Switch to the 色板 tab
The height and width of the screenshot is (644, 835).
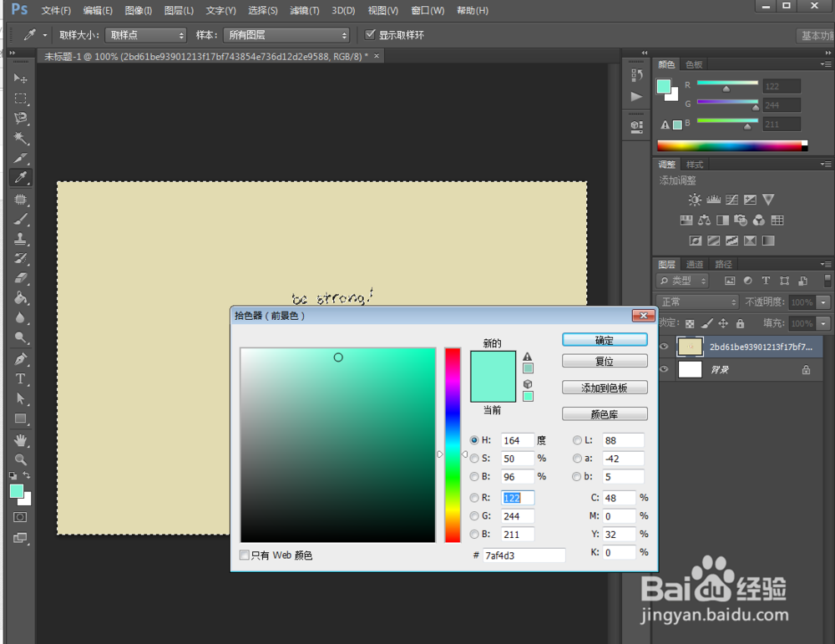point(694,64)
